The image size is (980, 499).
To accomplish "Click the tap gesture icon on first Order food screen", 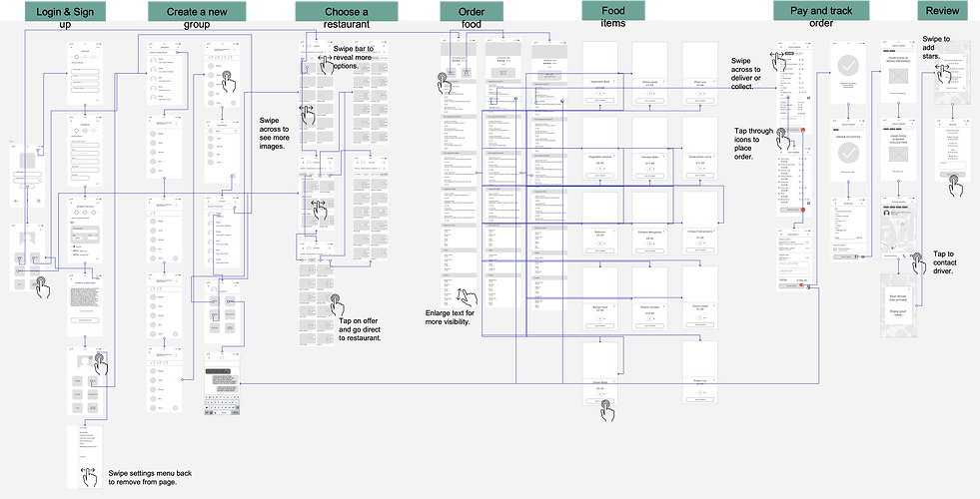I will click(x=447, y=83).
